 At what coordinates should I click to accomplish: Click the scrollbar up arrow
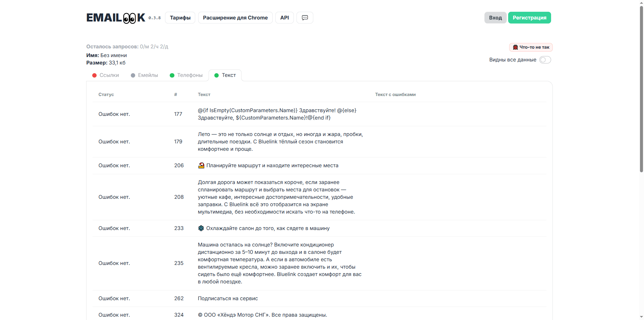pos(641,3)
